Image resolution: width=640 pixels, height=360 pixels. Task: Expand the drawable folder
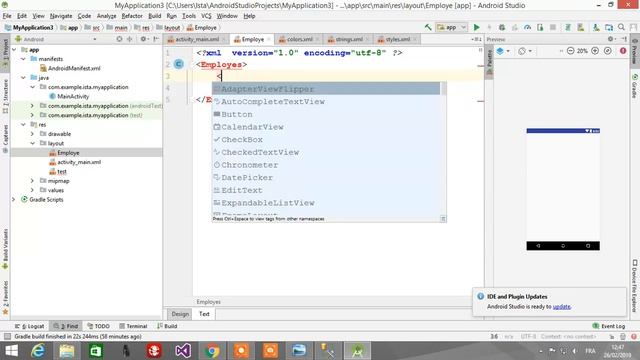point(32,134)
